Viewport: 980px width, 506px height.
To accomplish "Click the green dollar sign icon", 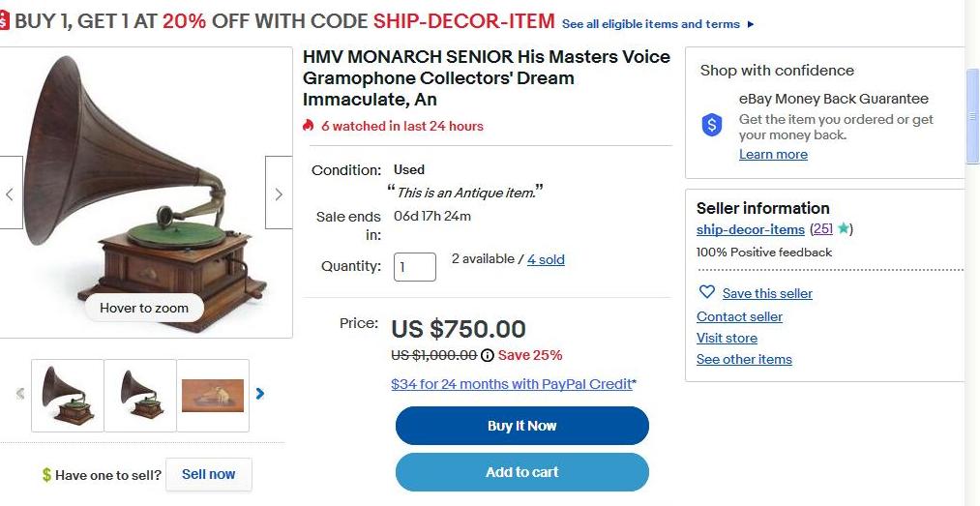I will (46, 475).
